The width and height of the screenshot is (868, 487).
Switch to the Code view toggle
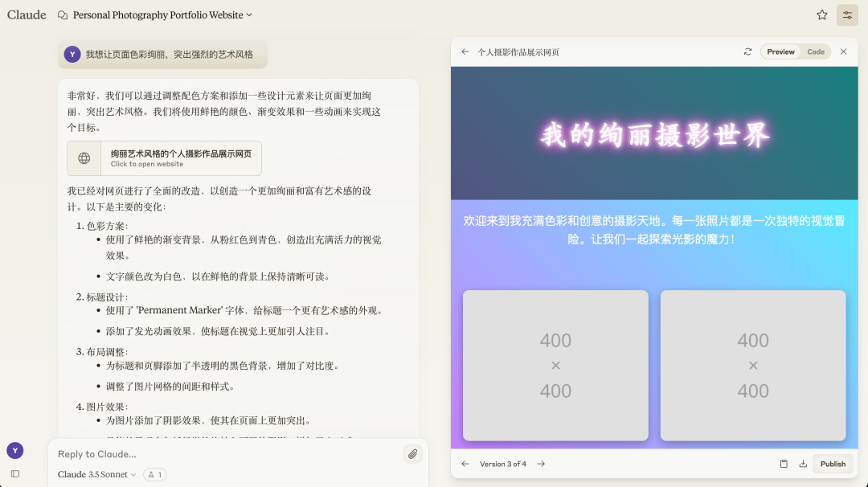pos(816,51)
